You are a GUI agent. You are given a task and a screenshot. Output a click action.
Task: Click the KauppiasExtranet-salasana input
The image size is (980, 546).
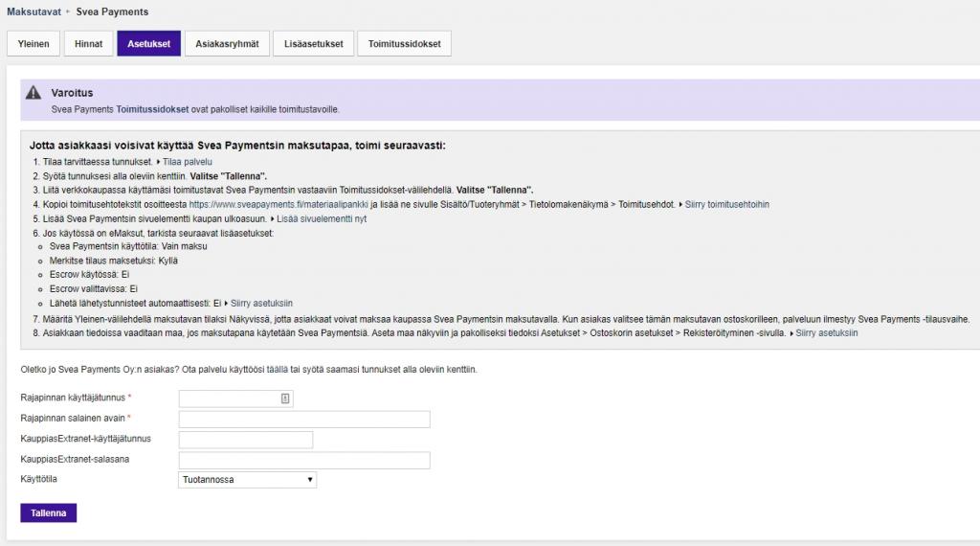304,461
